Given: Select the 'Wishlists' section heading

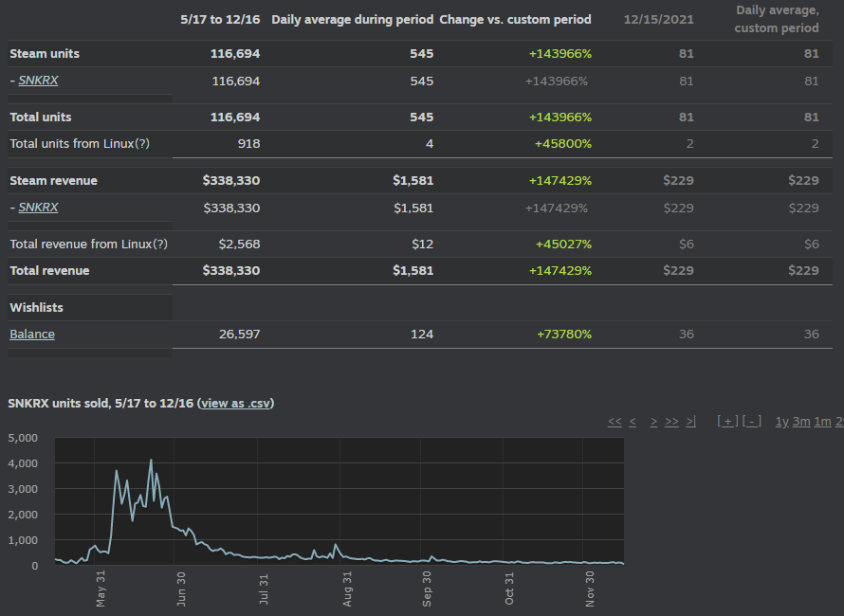Looking at the screenshot, I should pos(37,308).
